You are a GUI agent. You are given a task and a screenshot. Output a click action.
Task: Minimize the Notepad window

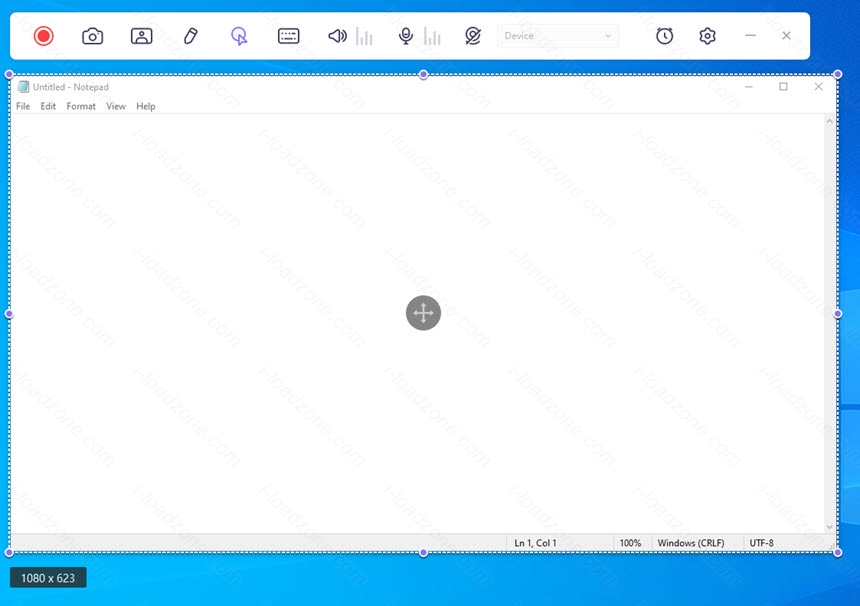point(749,87)
